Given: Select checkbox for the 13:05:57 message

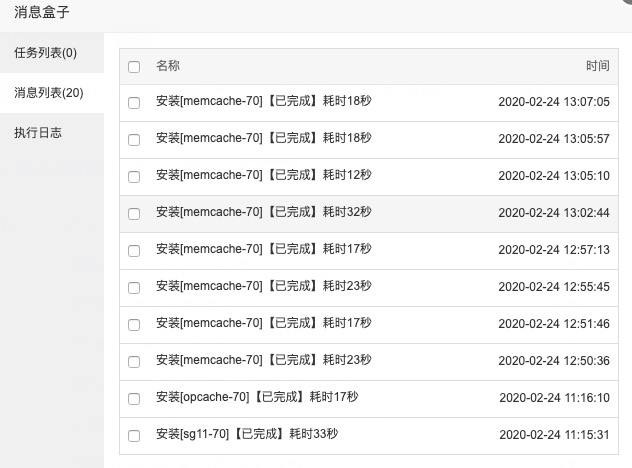Looking at the screenshot, I should tap(134, 140).
